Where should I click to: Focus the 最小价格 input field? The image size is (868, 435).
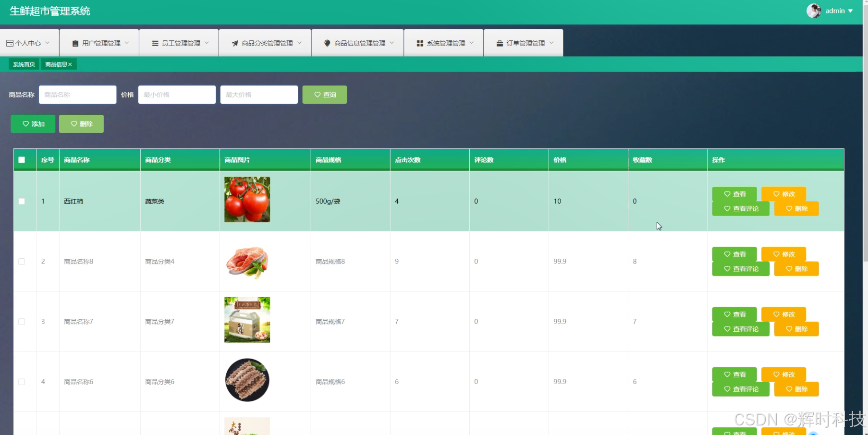pos(177,95)
